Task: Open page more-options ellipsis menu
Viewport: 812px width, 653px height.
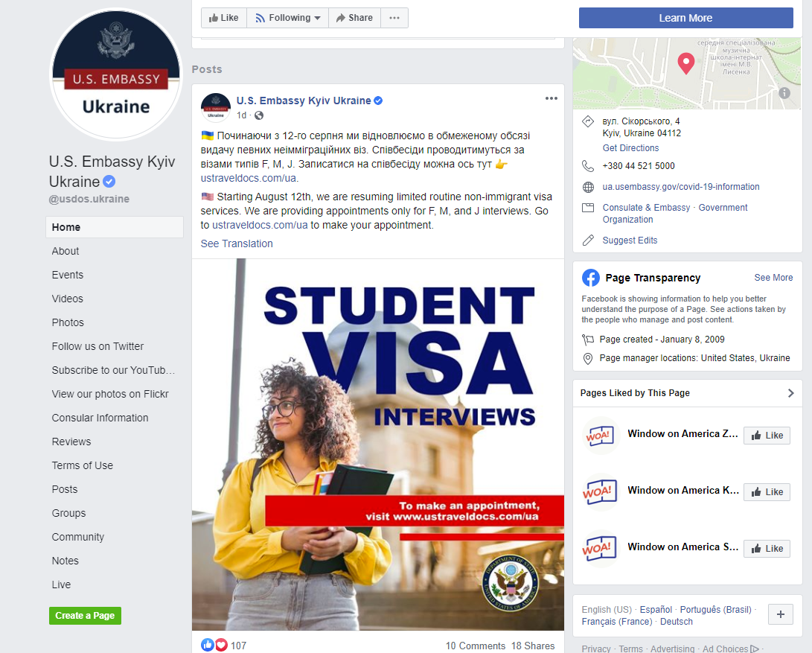Action: point(394,18)
